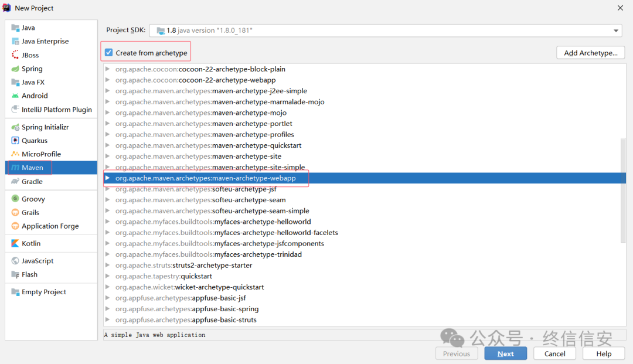The width and height of the screenshot is (633, 364).
Task: Select myfaces-archetype-jsfcomponents row
Action: (x=365, y=243)
